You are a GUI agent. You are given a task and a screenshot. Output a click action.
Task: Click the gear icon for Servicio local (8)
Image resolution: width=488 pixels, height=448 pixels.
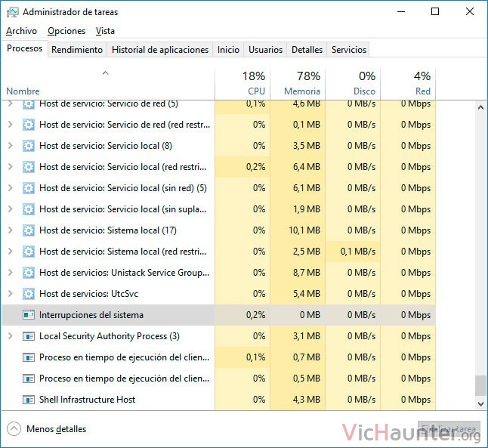[29, 146]
